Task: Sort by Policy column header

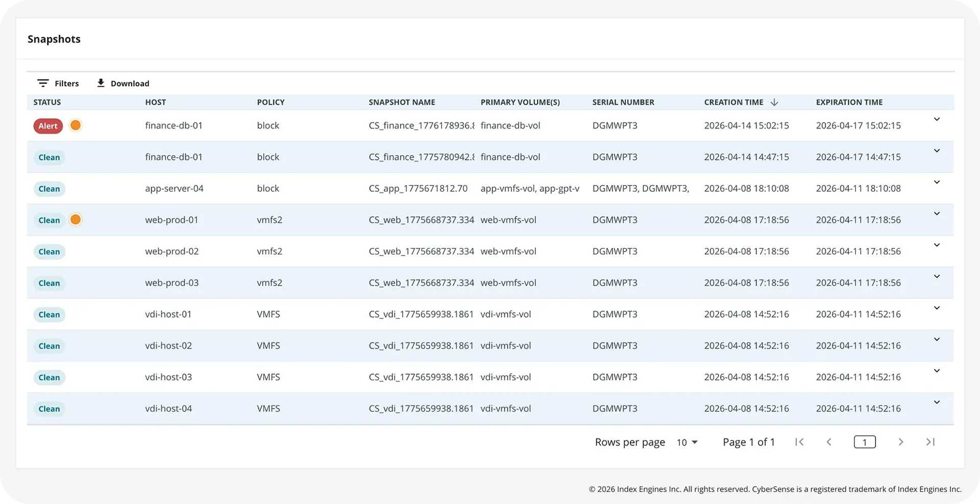Action: point(271,102)
